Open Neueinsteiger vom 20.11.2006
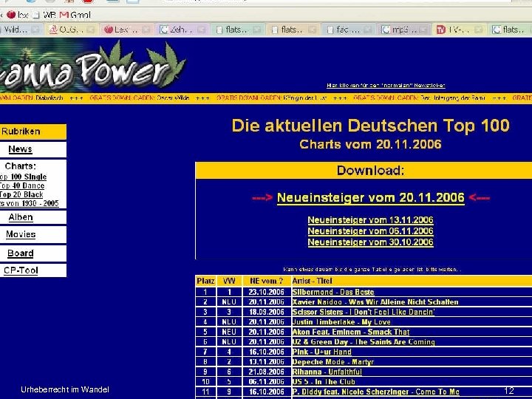This screenshot has width=532, height=399. (370, 198)
